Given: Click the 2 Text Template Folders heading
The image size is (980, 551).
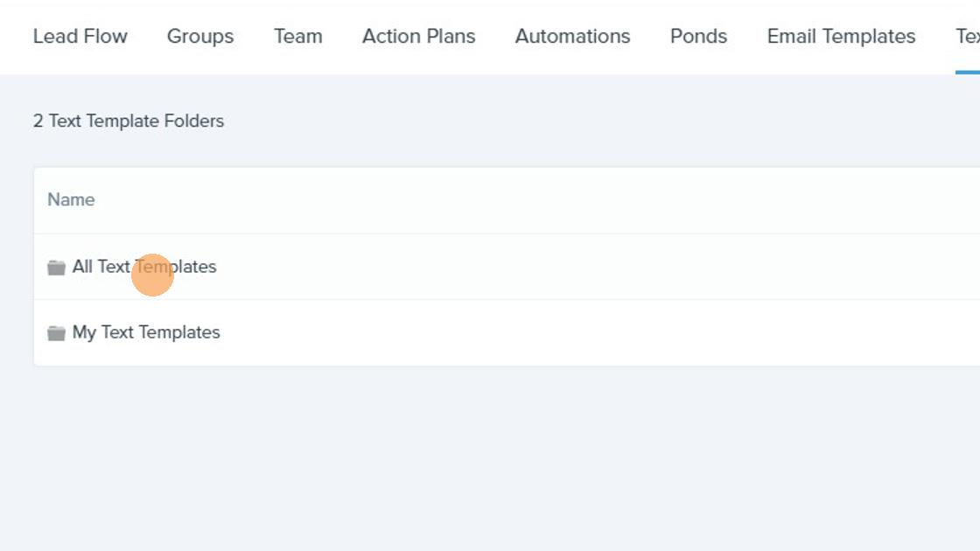Looking at the screenshot, I should [x=128, y=122].
